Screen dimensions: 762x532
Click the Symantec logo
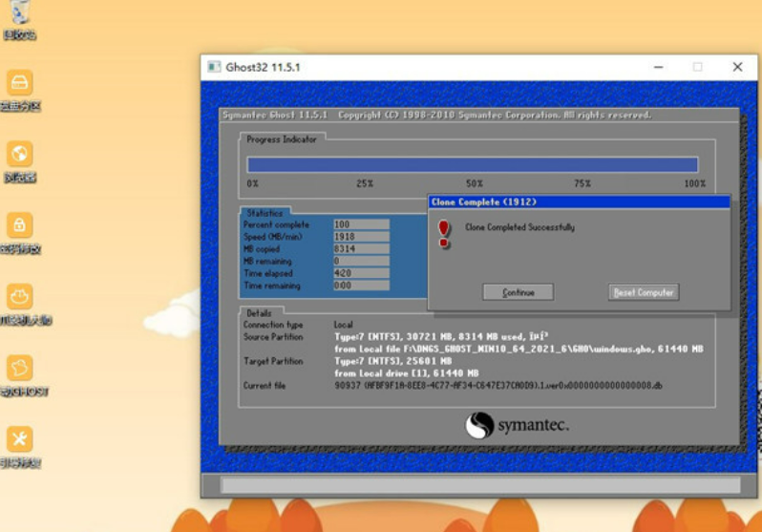click(518, 424)
